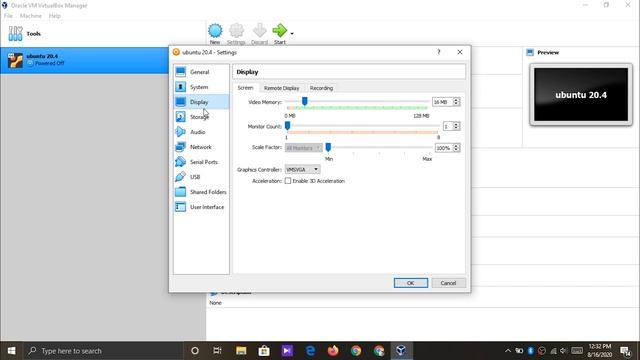Open Microsoft Store from the taskbar

click(x=264, y=351)
